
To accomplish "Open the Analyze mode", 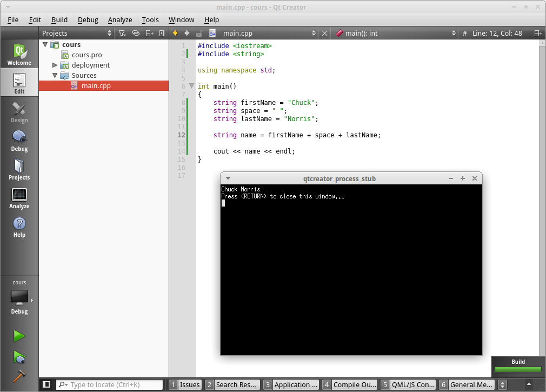I will coord(19,197).
